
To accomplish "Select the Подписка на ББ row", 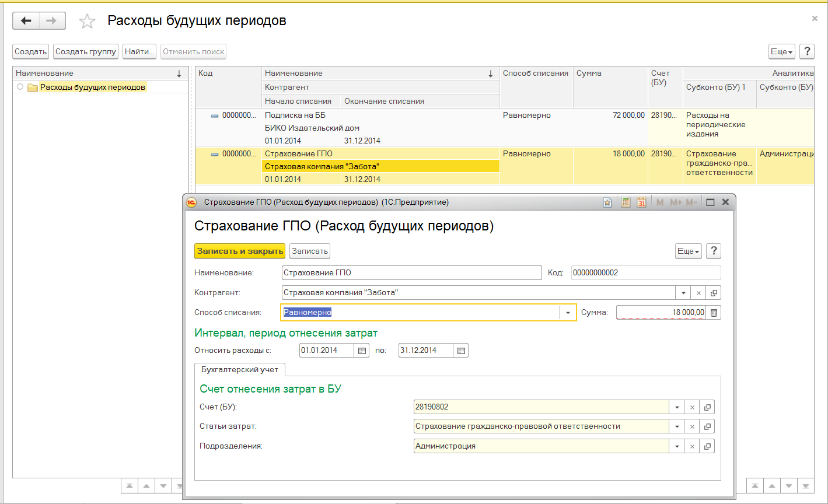I will 504,128.
